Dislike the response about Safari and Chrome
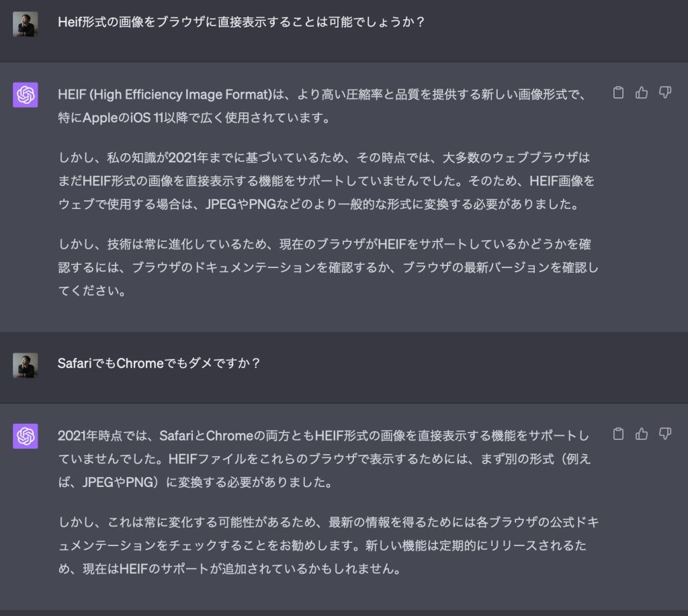This screenshot has width=688, height=616. pos(665,434)
